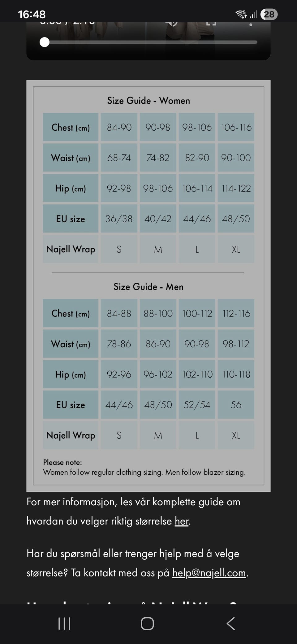The height and width of the screenshot is (644, 297).
Task: Tap the women's Najell Wrap XL cell
Action: (x=236, y=249)
